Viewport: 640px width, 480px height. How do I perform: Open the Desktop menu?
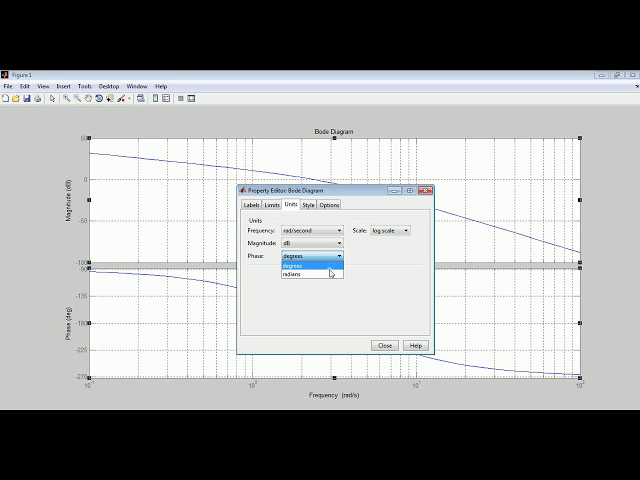pos(109,87)
